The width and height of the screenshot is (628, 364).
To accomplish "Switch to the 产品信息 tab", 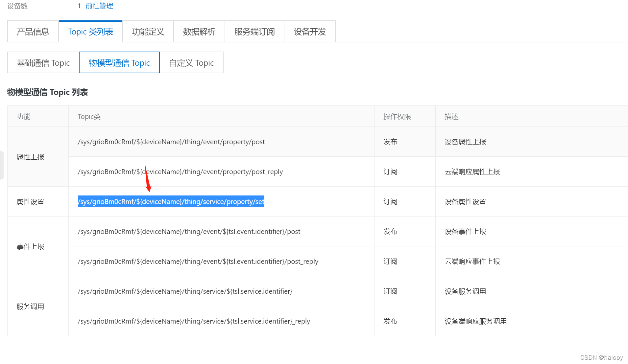I will [x=33, y=32].
